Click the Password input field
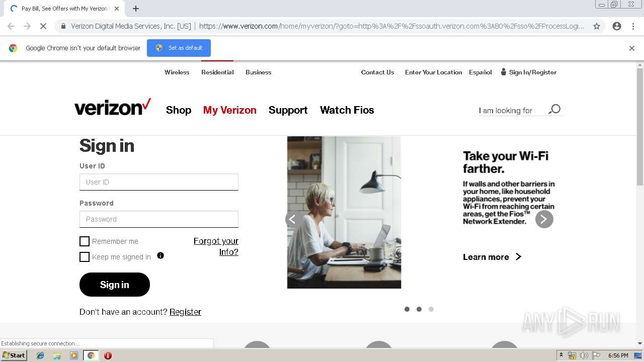The image size is (644, 362). click(159, 219)
